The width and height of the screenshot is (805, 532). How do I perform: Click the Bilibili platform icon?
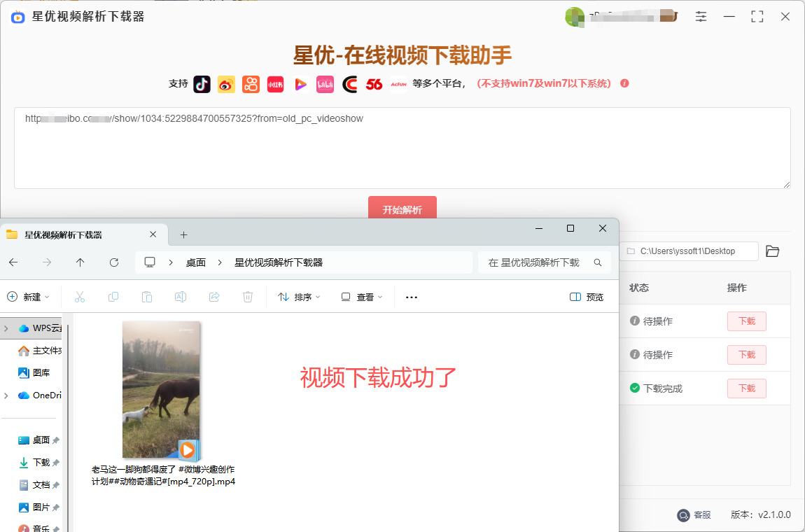click(325, 84)
